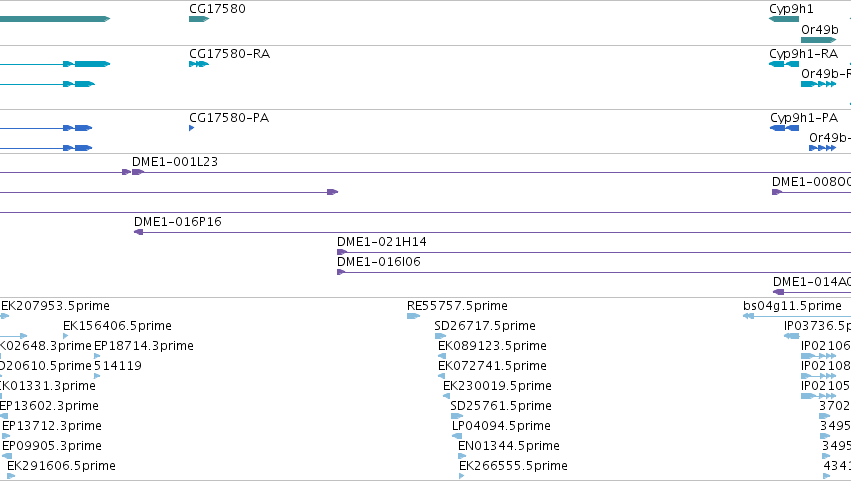The height and width of the screenshot is (481, 851).
Task: Click the Cyp9h1-PA protein label
Action: (x=804, y=118)
